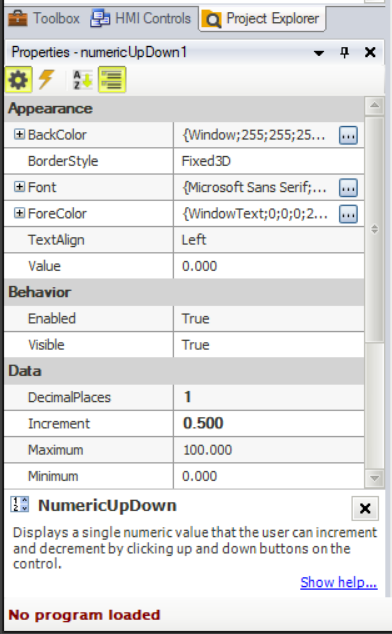The image size is (392, 634).
Task: Select the Minimum property name
Action: click(x=53, y=476)
